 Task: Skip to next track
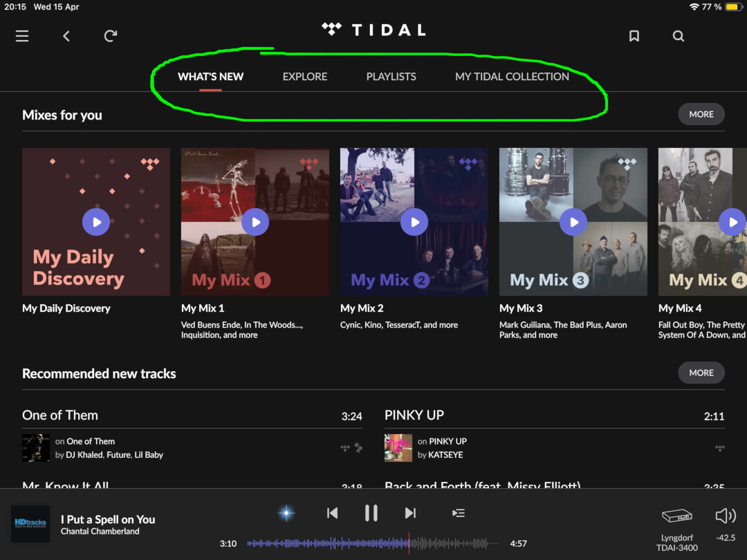(410, 513)
